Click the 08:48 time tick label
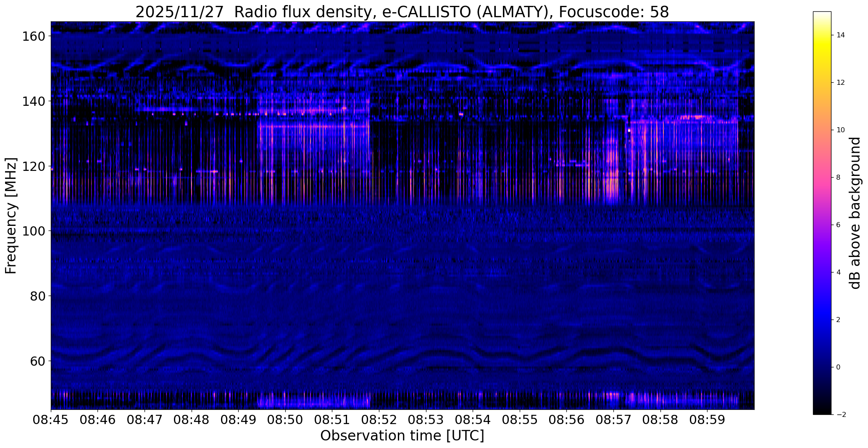 192,420
